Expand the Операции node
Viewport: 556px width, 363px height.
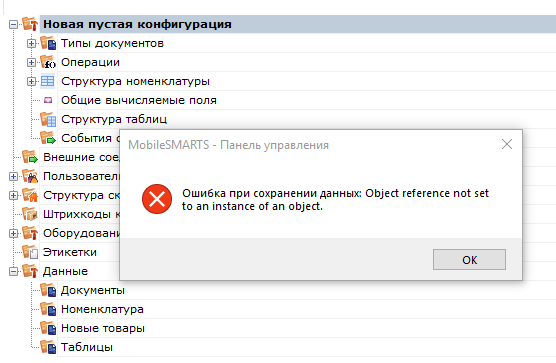tap(31, 62)
